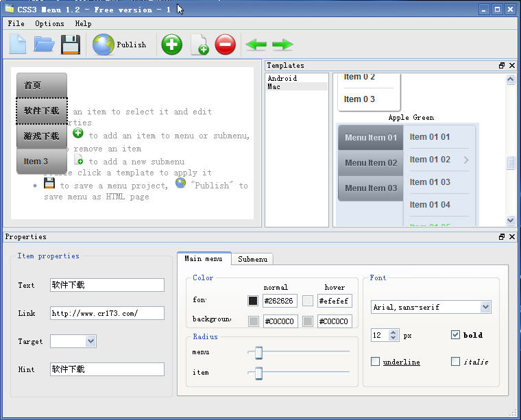Open the Options menu
Screen dimensions: 521x420
[49, 23]
